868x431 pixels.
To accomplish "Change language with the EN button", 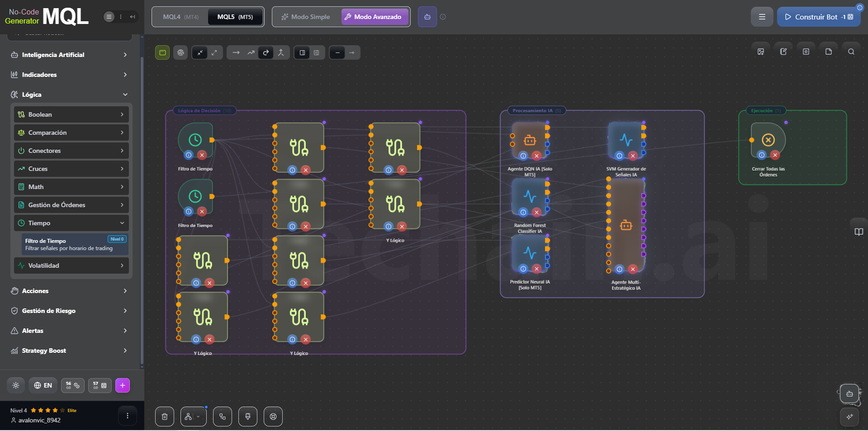I will coord(43,385).
